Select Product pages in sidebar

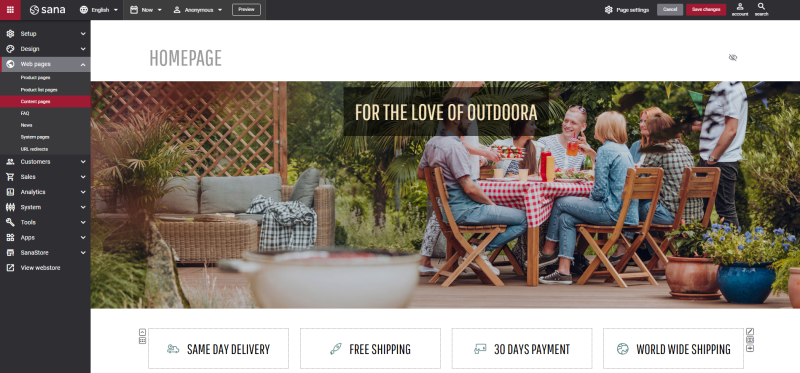pos(35,78)
